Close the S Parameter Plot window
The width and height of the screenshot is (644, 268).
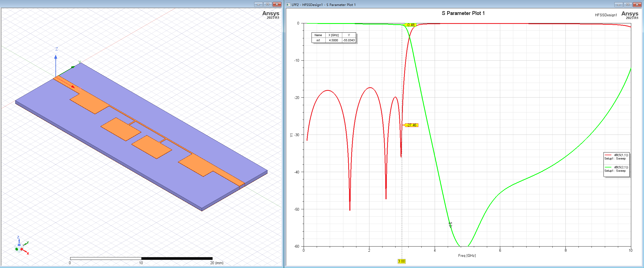click(x=637, y=5)
